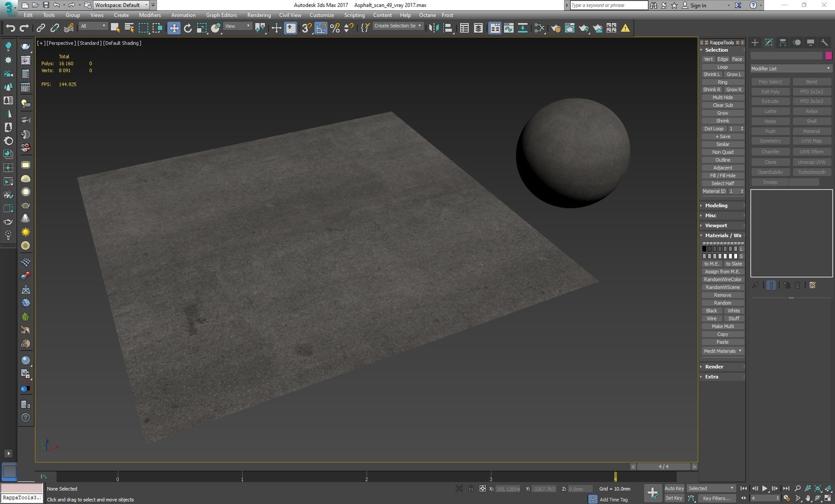Switch to the Modify panel tab

click(x=769, y=43)
